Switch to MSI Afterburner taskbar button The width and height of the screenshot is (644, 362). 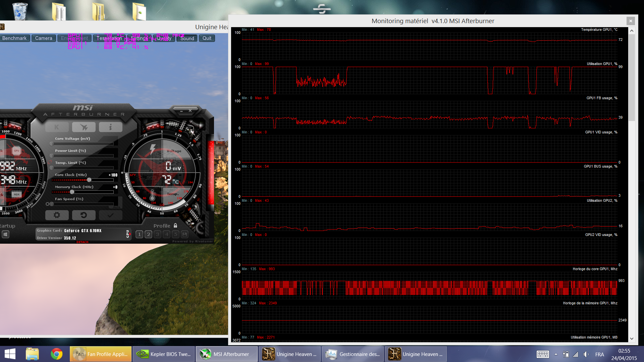227,354
